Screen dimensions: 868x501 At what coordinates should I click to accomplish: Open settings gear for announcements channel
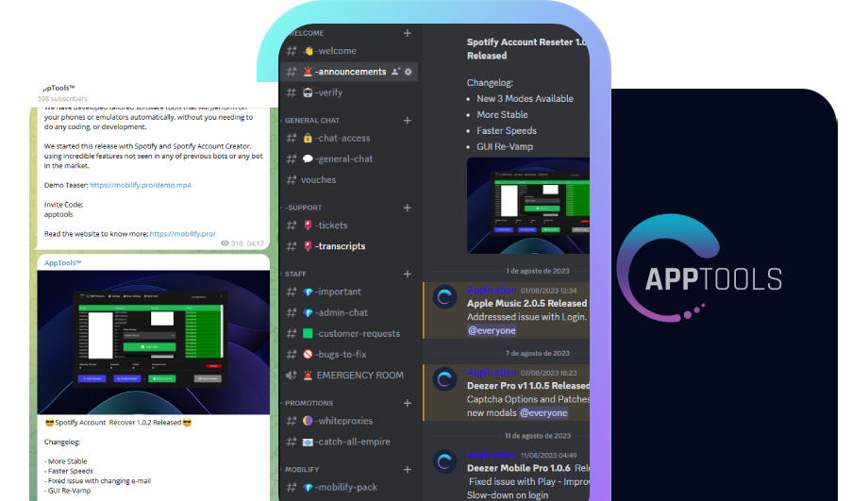pos(409,72)
